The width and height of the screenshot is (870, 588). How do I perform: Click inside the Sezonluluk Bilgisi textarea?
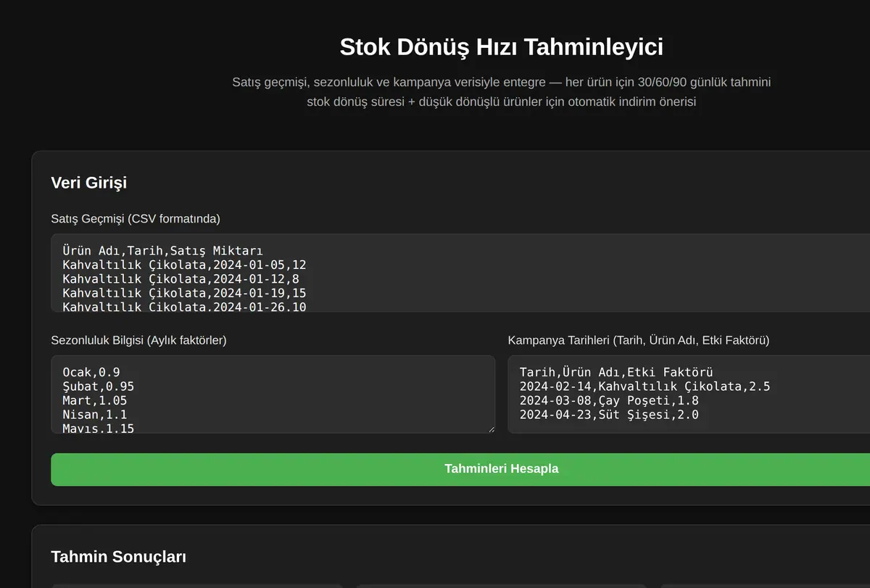273,394
